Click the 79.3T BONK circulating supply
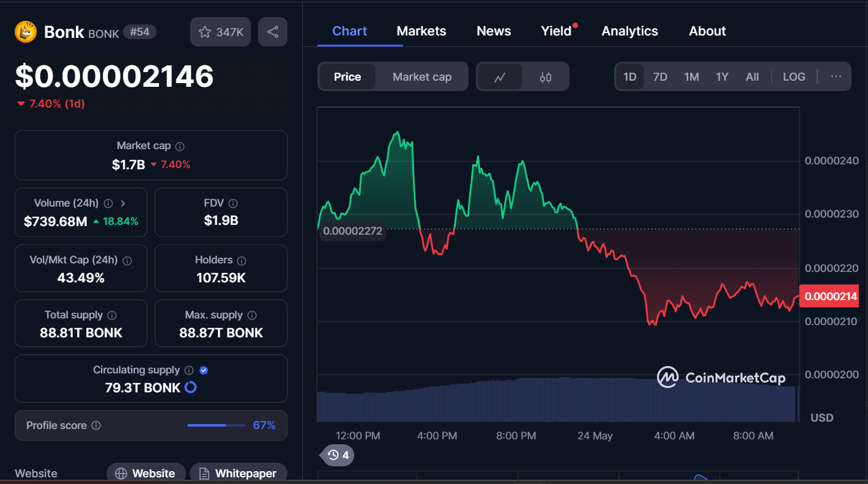Screen dimensions: 868x484 pos(143,388)
